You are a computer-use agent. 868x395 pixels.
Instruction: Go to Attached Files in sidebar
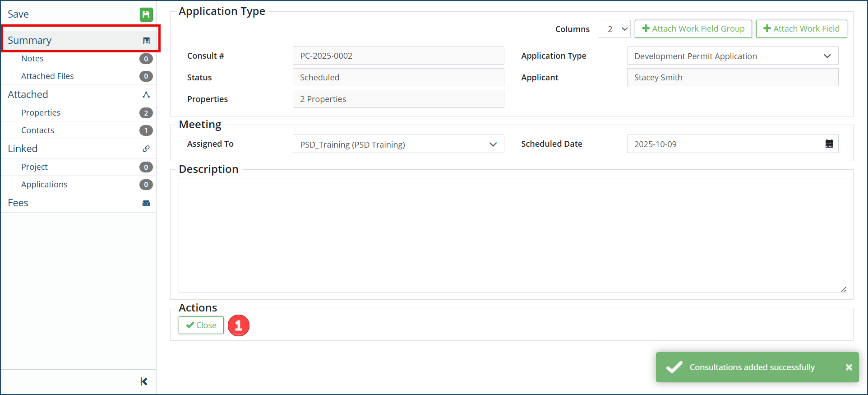coord(47,76)
